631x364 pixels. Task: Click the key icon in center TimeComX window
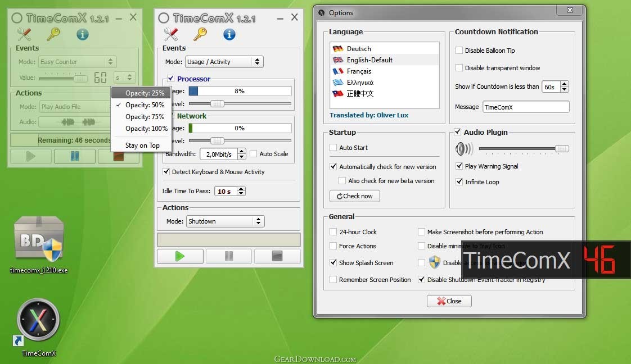200,34
